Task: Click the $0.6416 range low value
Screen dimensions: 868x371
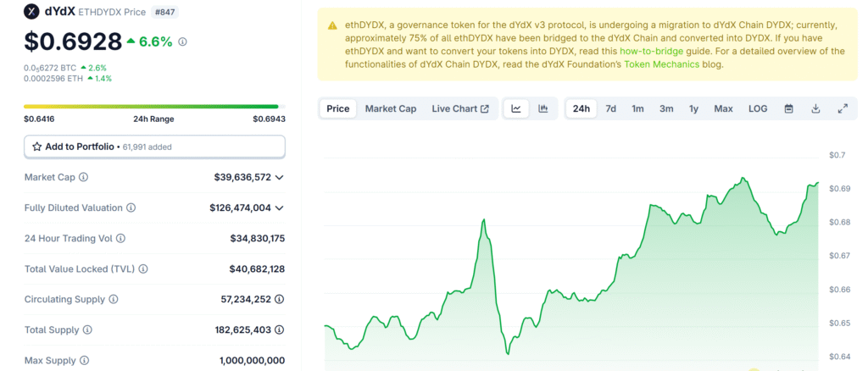Action: (x=39, y=119)
